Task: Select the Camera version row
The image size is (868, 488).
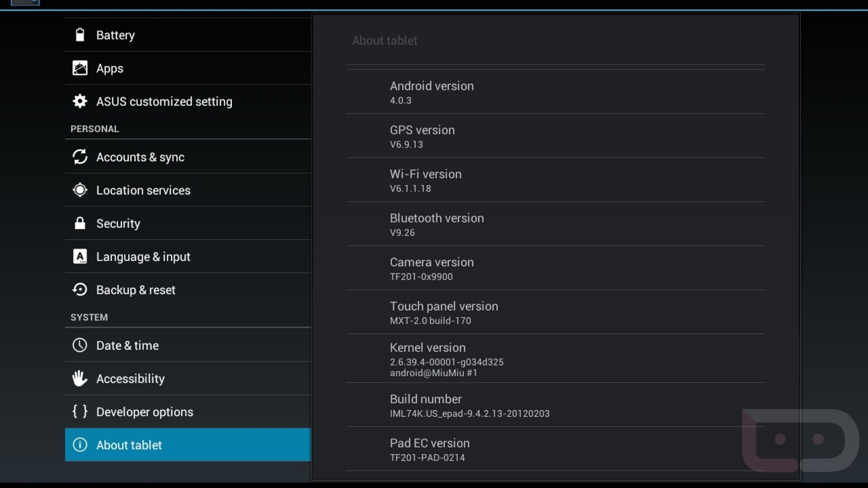Action: pyautogui.click(x=555, y=268)
